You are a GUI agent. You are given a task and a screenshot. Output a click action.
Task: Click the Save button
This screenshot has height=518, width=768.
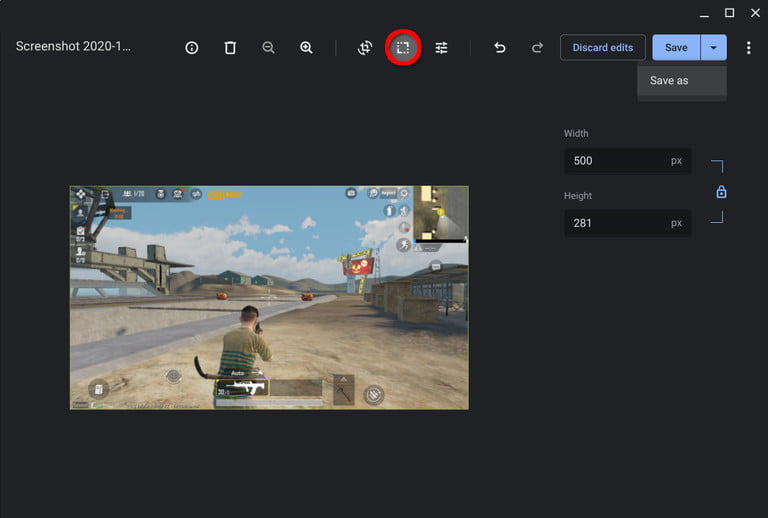[x=676, y=47]
